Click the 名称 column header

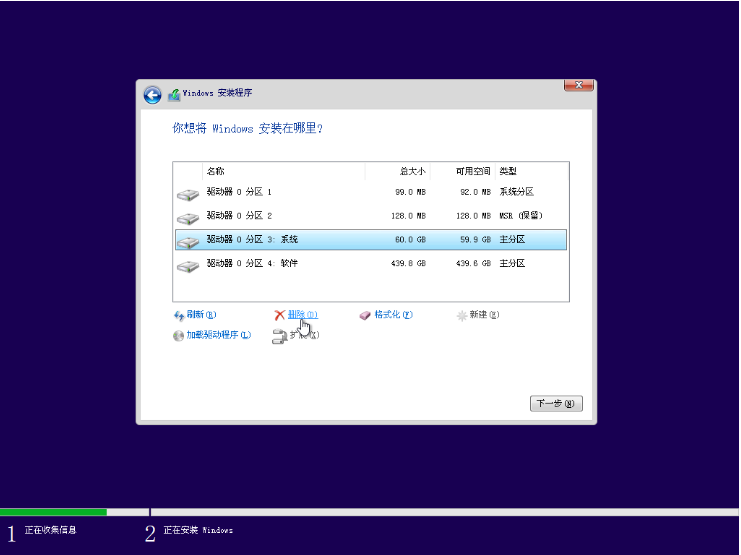coord(284,171)
